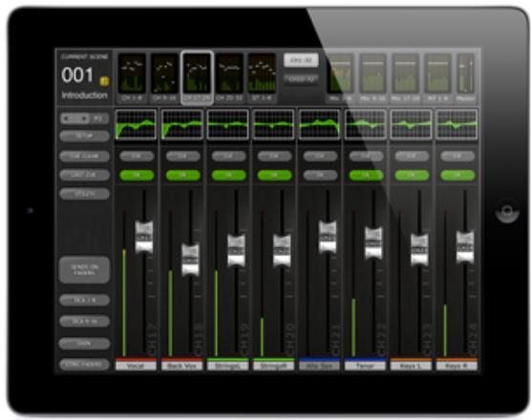Enable CUE on the StringsL channel

[228, 156]
